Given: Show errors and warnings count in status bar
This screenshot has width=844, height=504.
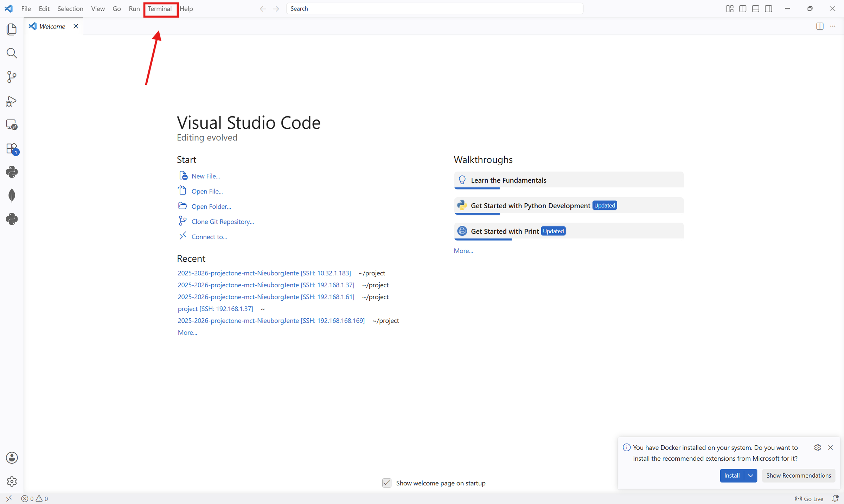Looking at the screenshot, I should point(34,498).
